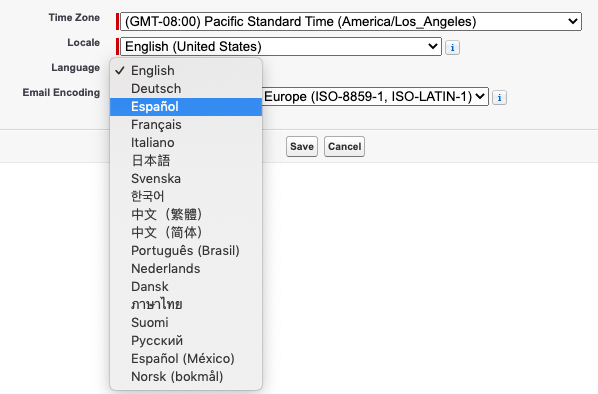Image resolution: width=598 pixels, height=394 pixels.
Task: Select 한국어 language option
Action: click(x=186, y=196)
